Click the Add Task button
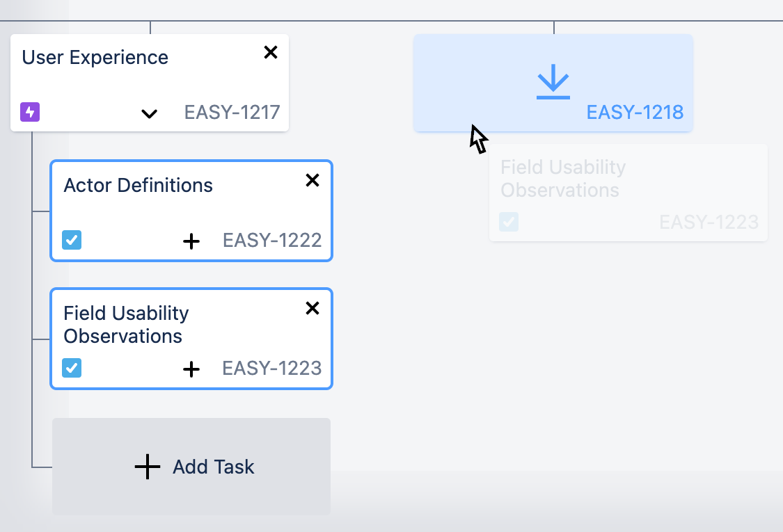 [x=191, y=467]
